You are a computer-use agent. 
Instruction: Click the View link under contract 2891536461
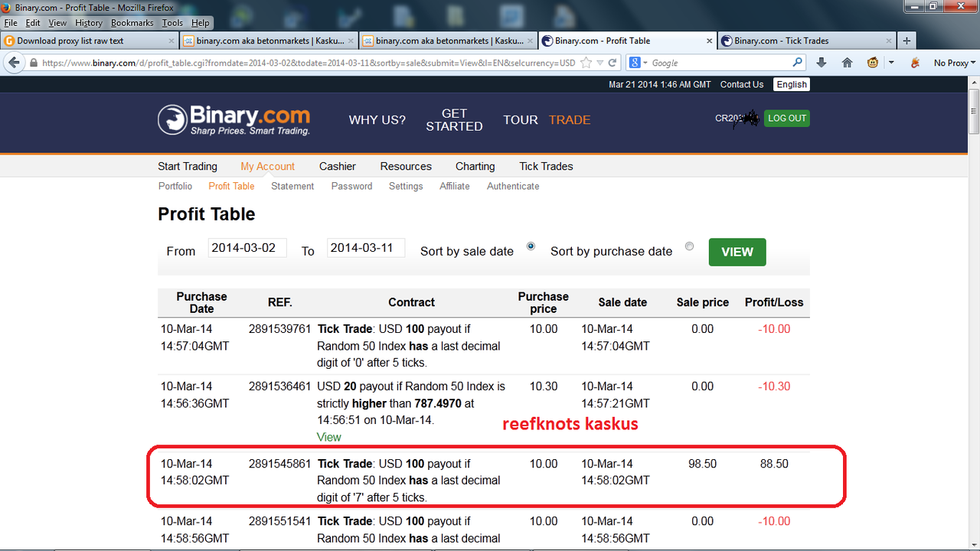(329, 437)
